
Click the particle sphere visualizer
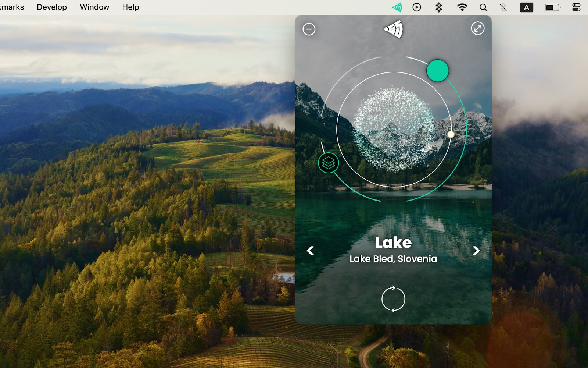pyautogui.click(x=394, y=129)
